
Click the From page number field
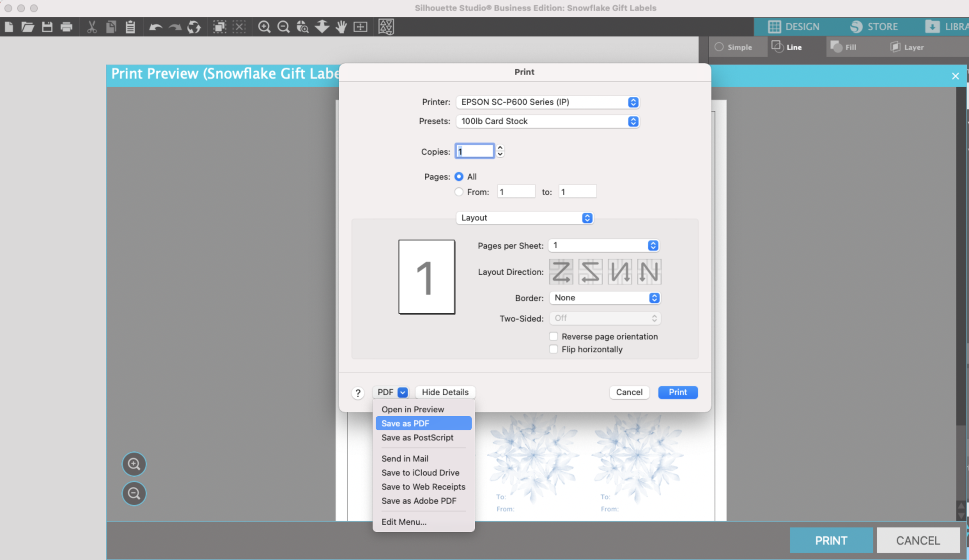(x=516, y=192)
